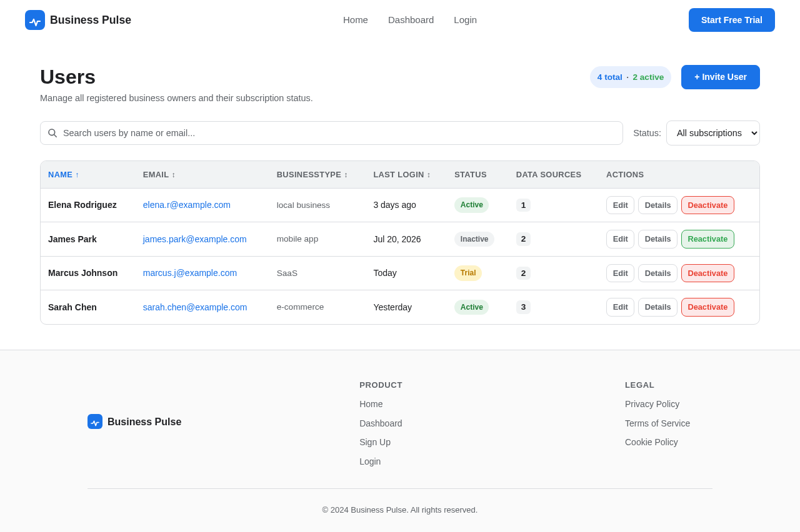Click Active status badge for Sarah Chen

(x=472, y=307)
